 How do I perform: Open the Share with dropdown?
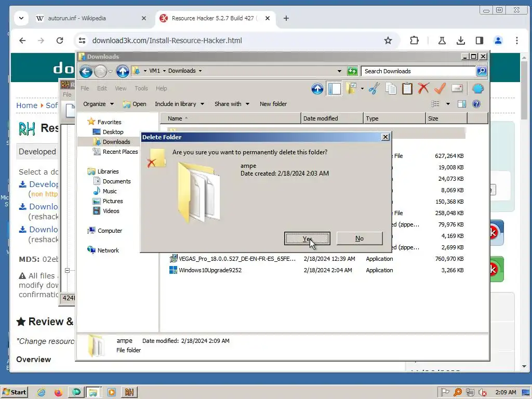[x=232, y=104]
